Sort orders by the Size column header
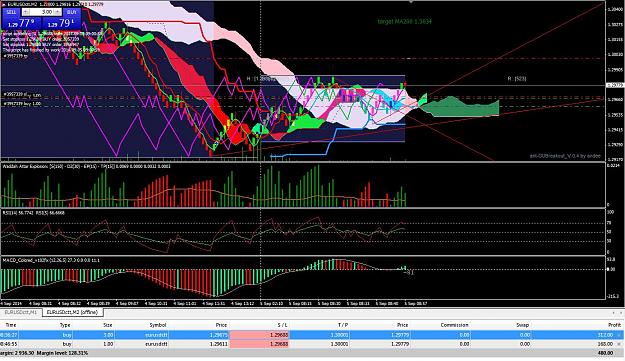Viewport: 625px width, 361px height. [x=108, y=325]
